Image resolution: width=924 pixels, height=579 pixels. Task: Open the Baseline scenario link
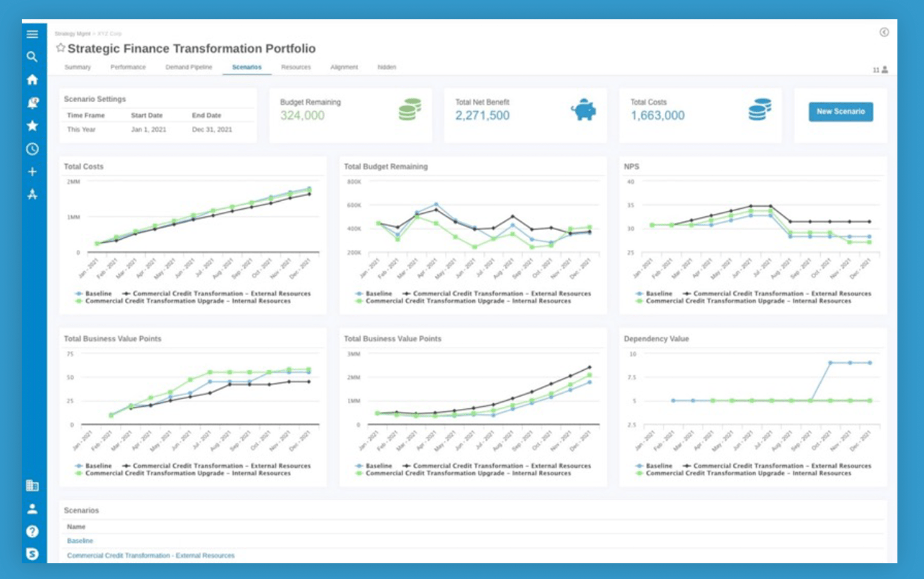click(80, 541)
